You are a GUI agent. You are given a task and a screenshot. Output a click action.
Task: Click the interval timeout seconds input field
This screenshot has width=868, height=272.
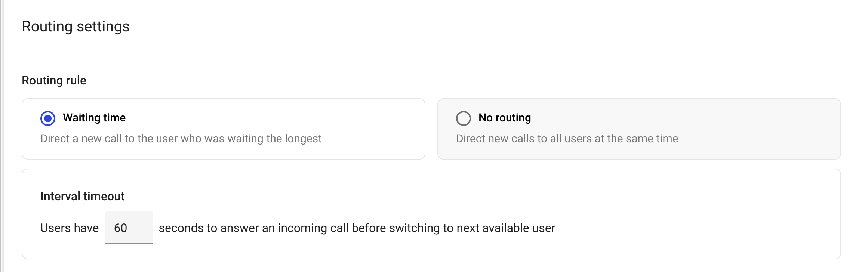coord(129,228)
